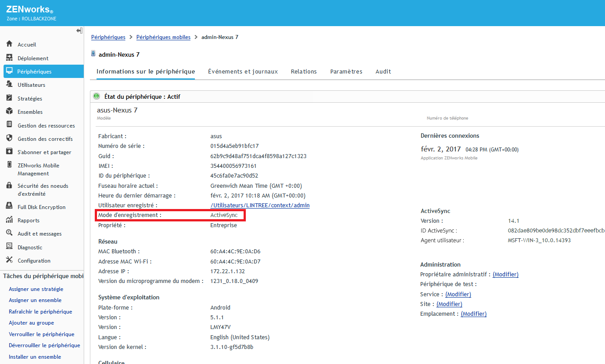The image size is (605, 364).
Task: Click the Diagnostic sidebar icon
Action: [9, 247]
